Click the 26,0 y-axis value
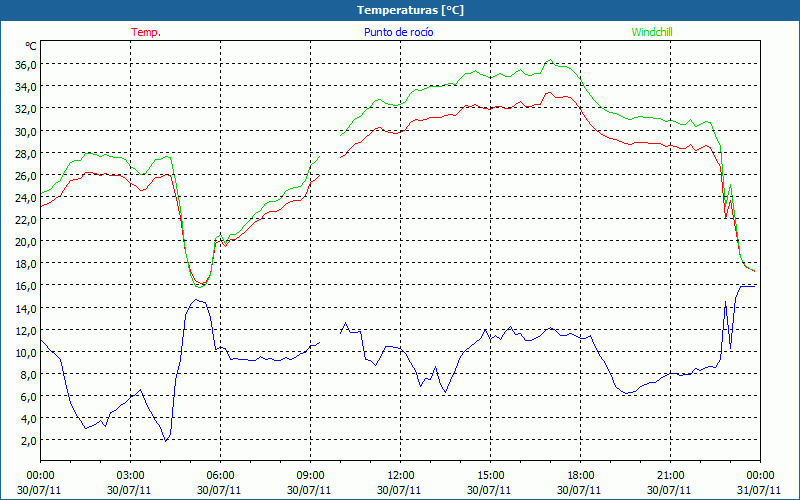 click(27, 175)
